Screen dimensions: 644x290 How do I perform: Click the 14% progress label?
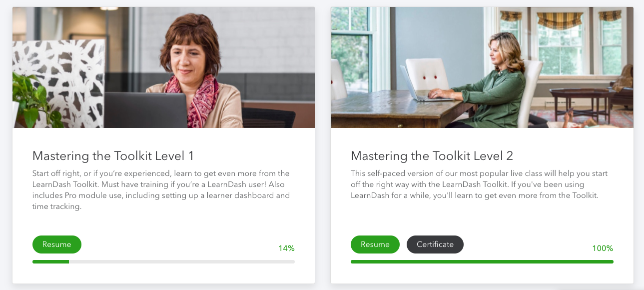(286, 248)
